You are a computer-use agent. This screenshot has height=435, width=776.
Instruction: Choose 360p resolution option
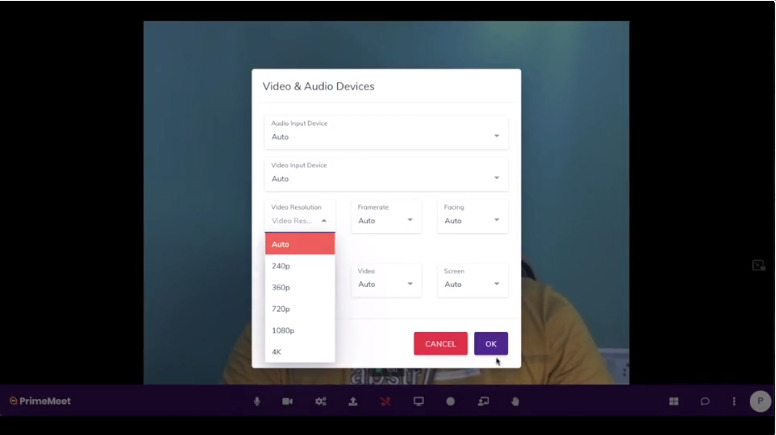[x=300, y=287]
